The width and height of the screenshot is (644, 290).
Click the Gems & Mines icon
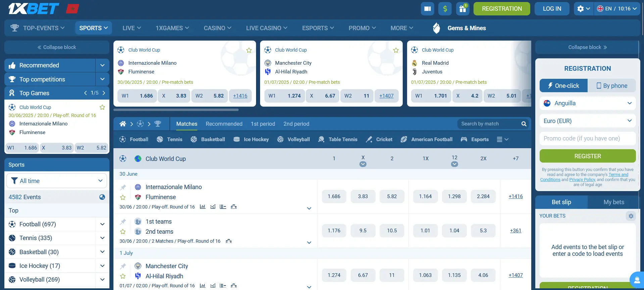436,28
